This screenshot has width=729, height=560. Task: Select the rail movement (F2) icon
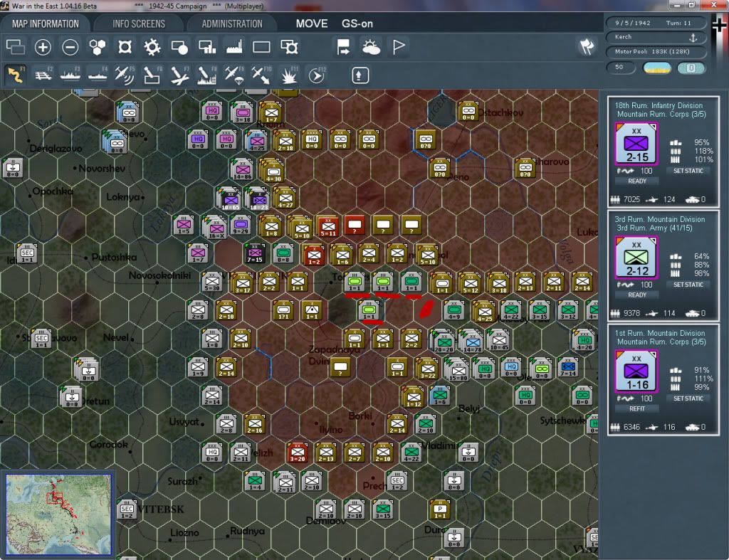click(43, 75)
